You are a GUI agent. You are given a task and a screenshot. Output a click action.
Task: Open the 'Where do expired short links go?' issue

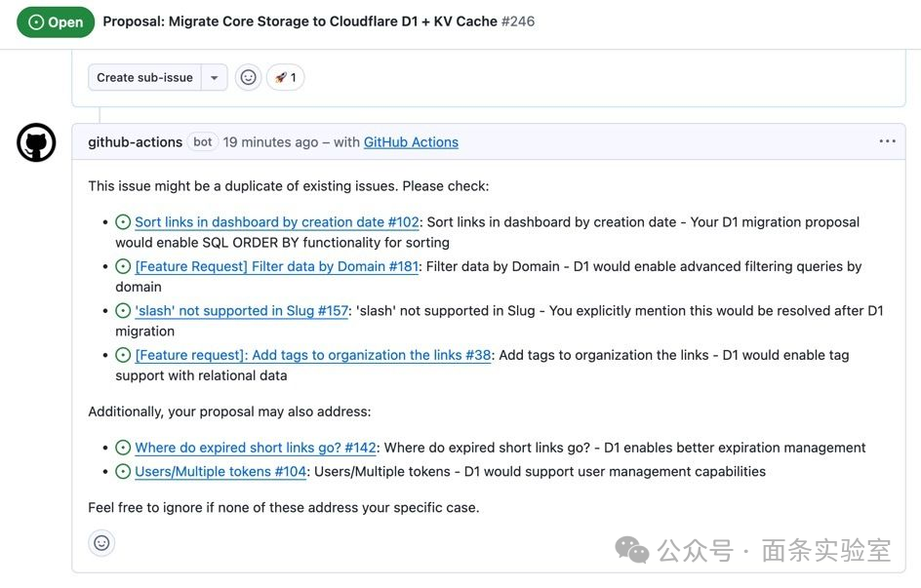(x=255, y=447)
